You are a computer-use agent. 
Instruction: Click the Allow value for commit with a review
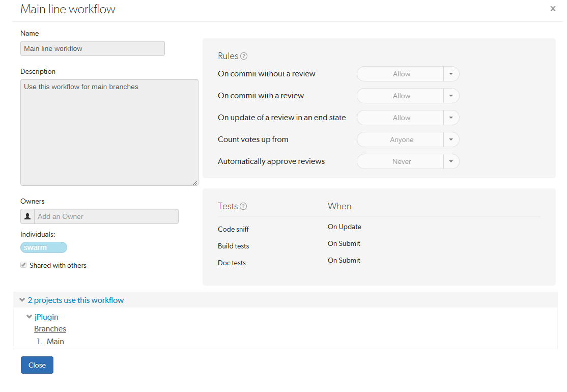(400, 96)
